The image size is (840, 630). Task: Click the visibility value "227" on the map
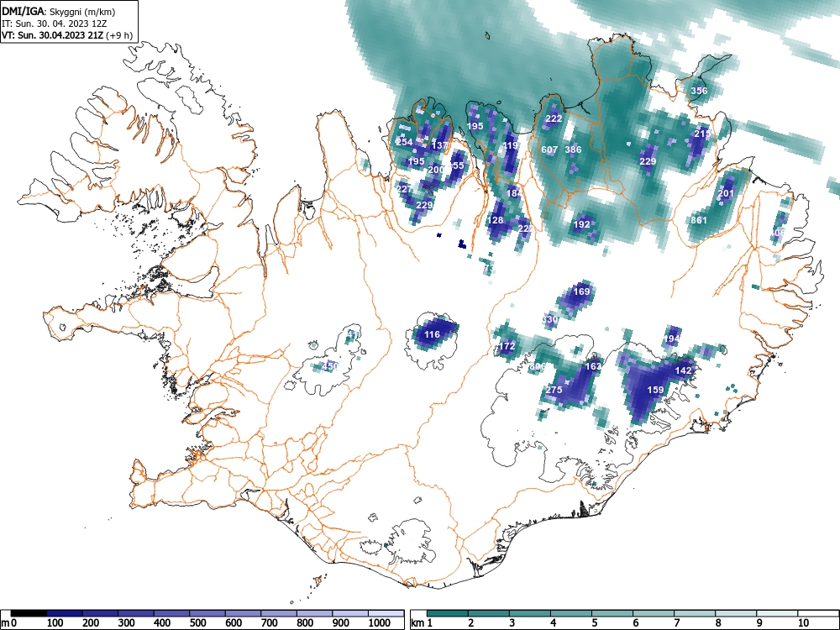pyautogui.click(x=405, y=188)
